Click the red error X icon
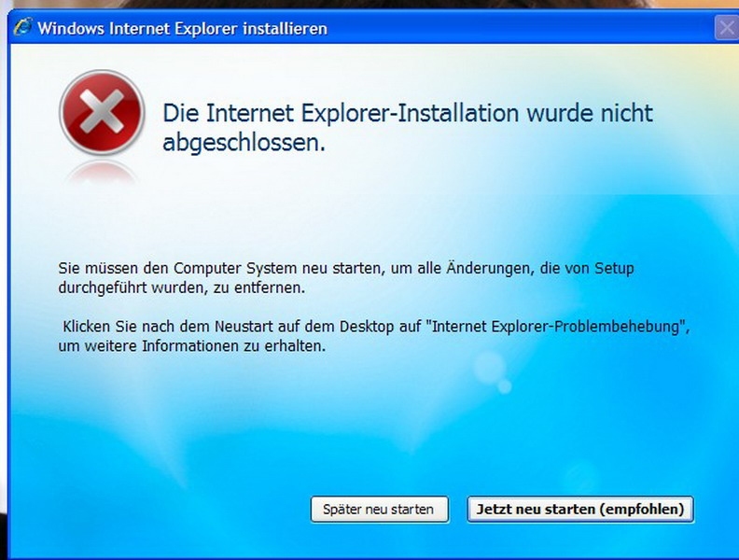739x560 pixels. click(102, 112)
